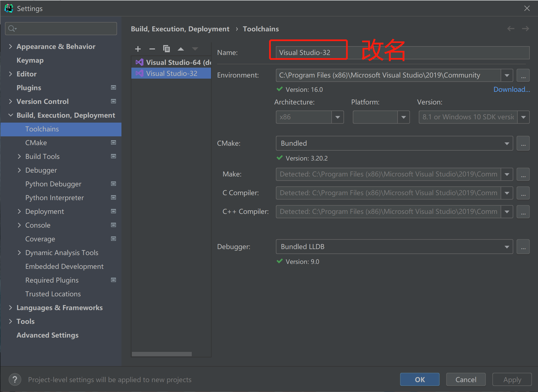Browse for C++ Compiler path
The height and width of the screenshot is (392, 538).
523,212
